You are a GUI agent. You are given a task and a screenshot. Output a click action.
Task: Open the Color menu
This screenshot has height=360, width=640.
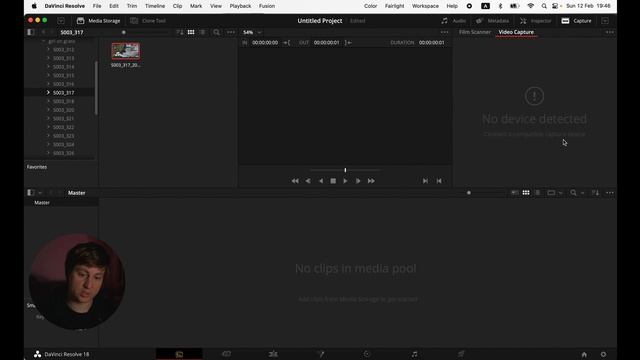click(371, 6)
